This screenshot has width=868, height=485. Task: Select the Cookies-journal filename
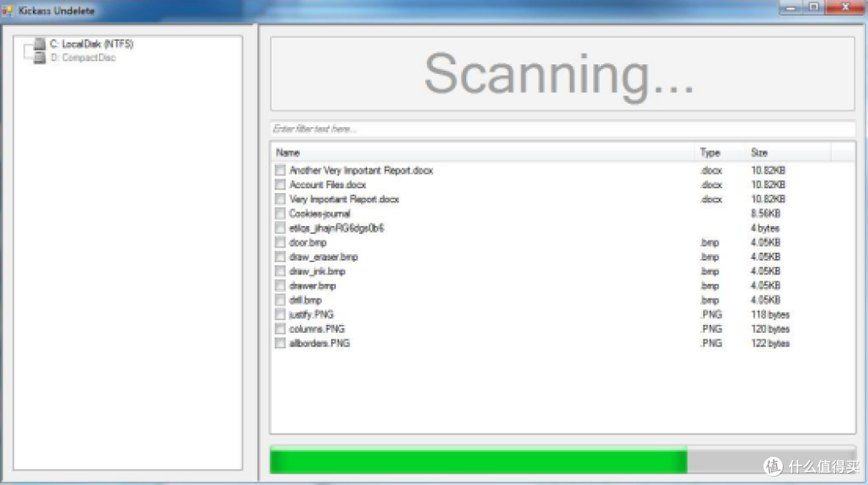point(319,213)
